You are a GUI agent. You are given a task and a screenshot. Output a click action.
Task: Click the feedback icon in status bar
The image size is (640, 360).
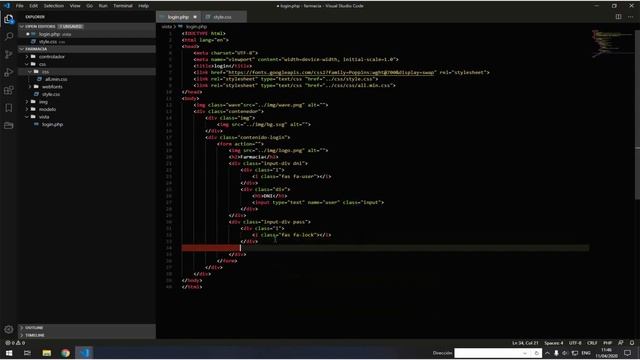click(x=621, y=343)
